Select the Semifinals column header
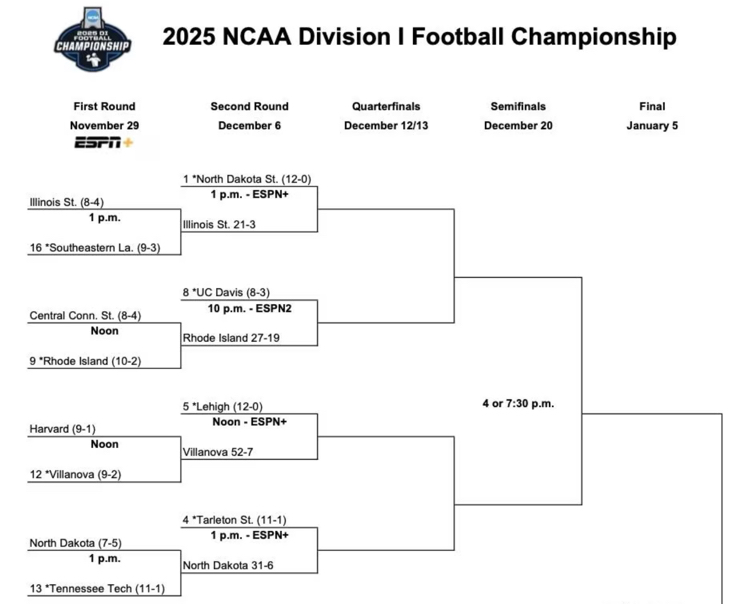The width and height of the screenshot is (750, 604). point(517,106)
